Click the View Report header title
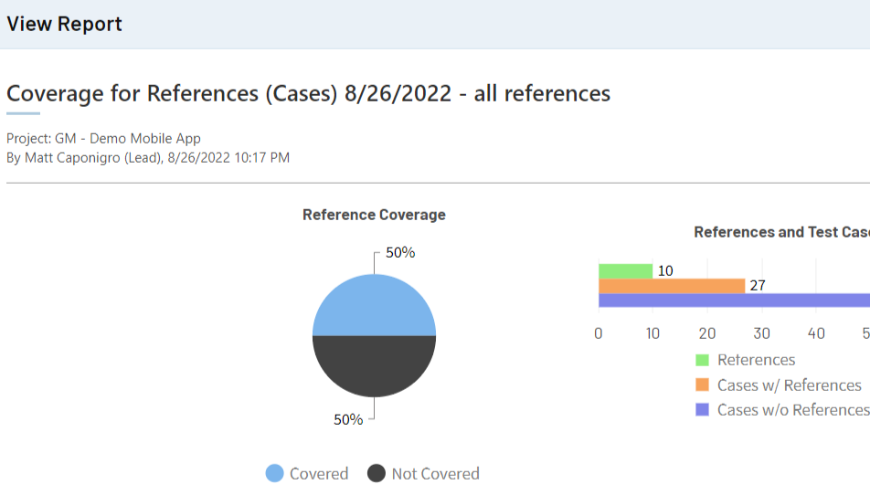The width and height of the screenshot is (870, 495). [64, 24]
